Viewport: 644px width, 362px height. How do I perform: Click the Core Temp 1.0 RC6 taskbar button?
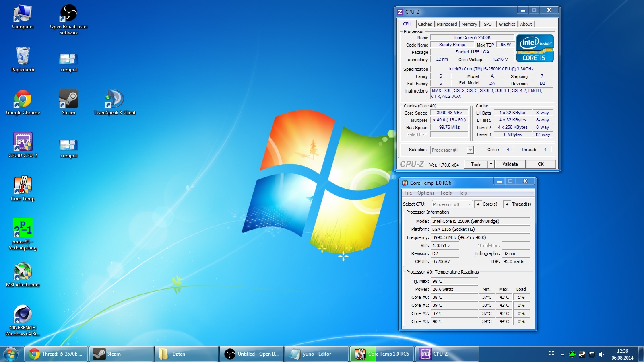click(382, 354)
